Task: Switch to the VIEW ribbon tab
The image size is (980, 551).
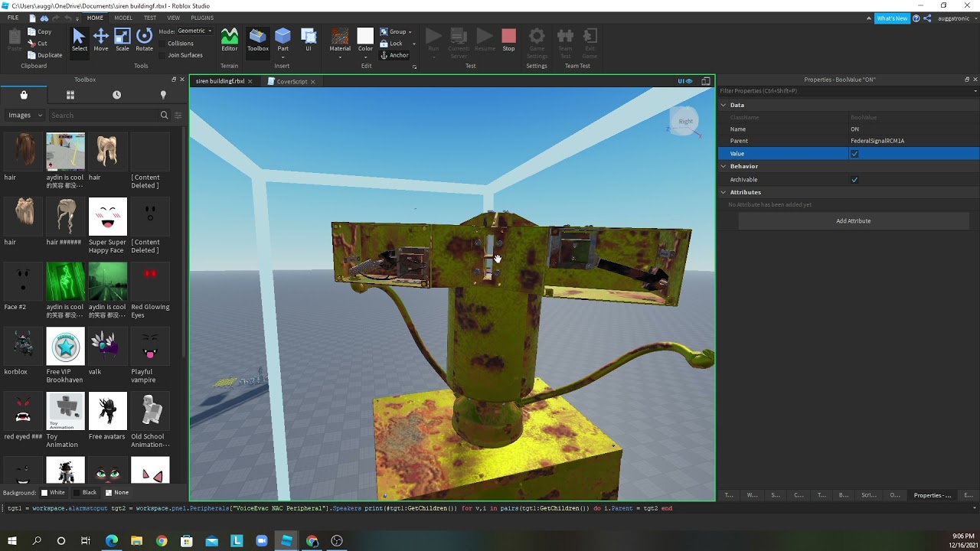Action: [174, 18]
